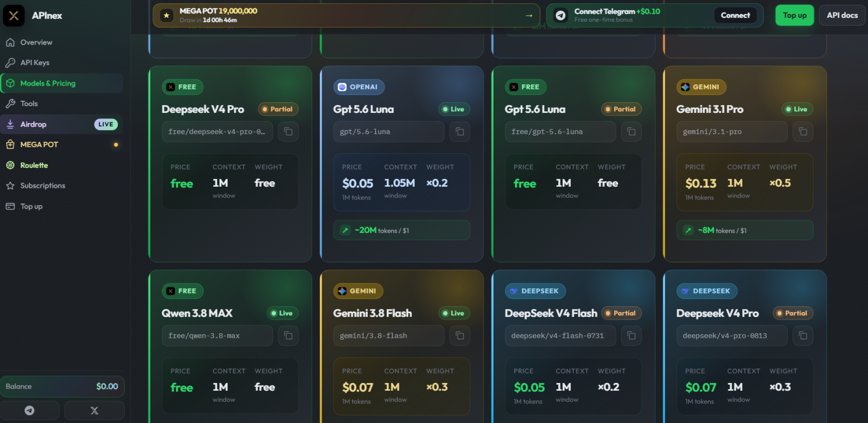Click the "~20M tokens / $1" chip

402,230
